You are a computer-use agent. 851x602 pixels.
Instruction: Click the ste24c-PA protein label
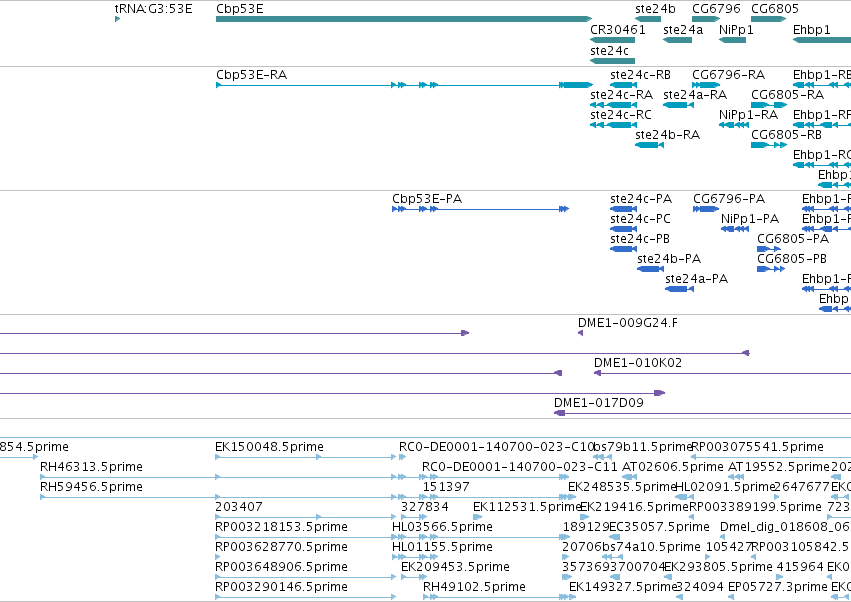click(641, 199)
